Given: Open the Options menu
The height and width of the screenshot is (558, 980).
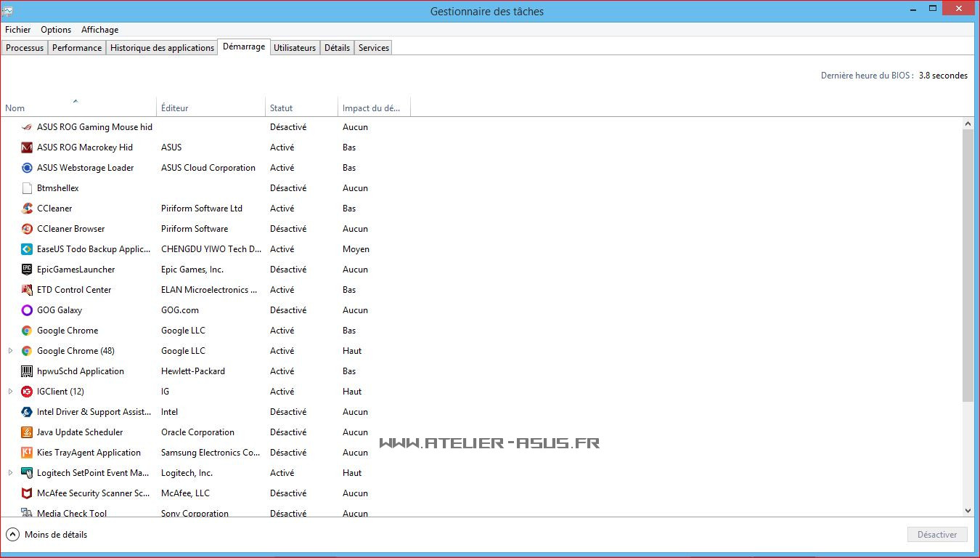Looking at the screenshot, I should [x=56, y=30].
